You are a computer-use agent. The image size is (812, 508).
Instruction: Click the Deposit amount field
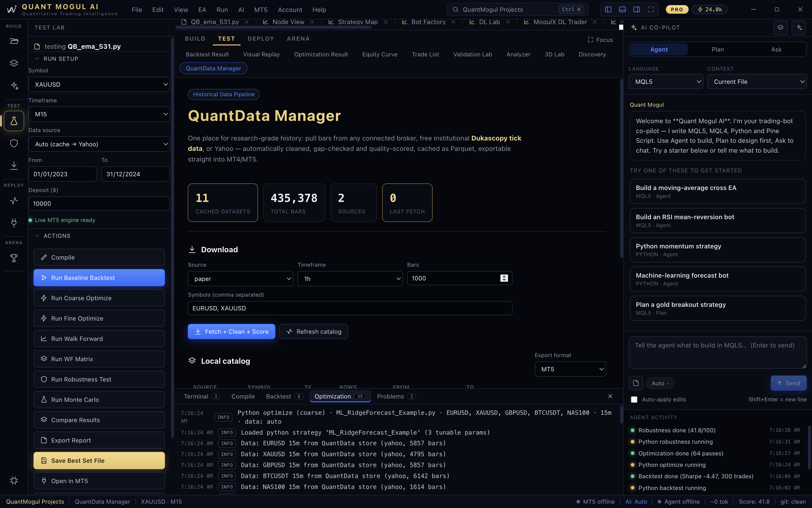tap(99, 204)
